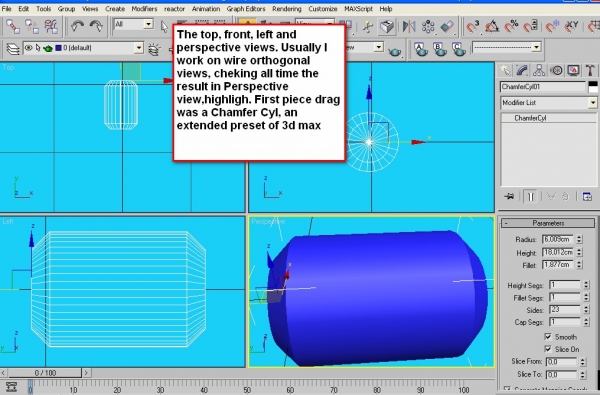
Task: Switch to the Display command panel
Action: pos(573,70)
